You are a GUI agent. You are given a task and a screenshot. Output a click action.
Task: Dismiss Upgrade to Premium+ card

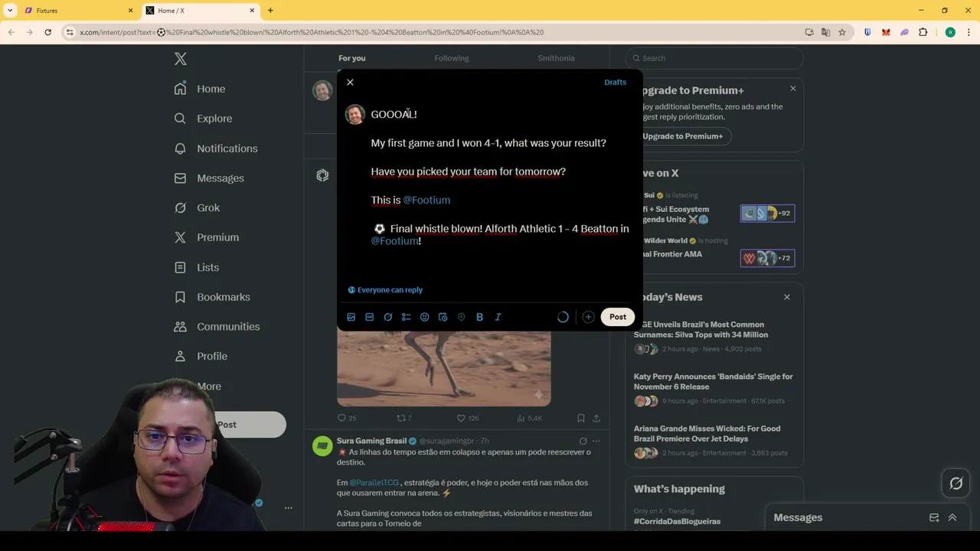pyautogui.click(x=792, y=89)
